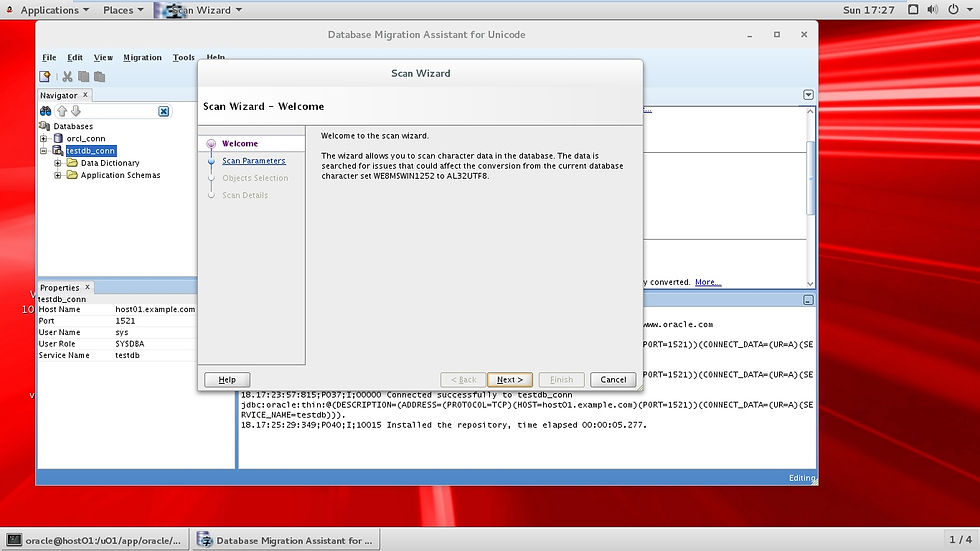Open the panel dropdown arrow top right
The width and height of the screenshot is (980, 551).
(x=808, y=95)
